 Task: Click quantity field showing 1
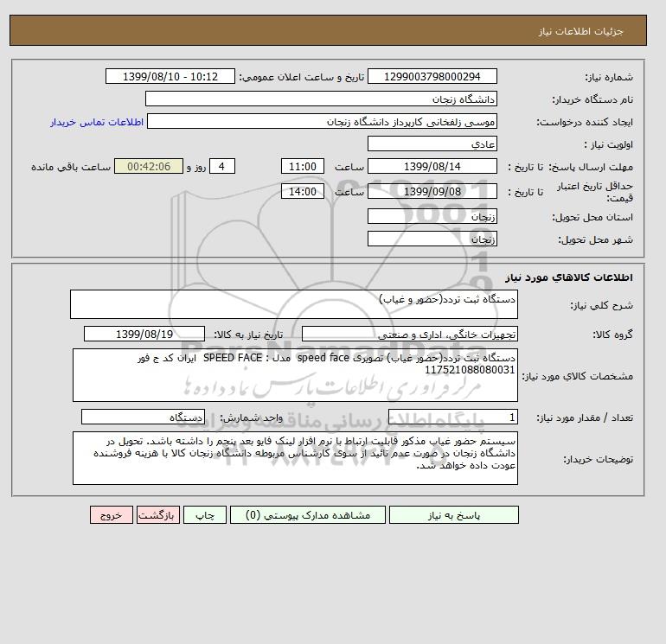coord(452,418)
